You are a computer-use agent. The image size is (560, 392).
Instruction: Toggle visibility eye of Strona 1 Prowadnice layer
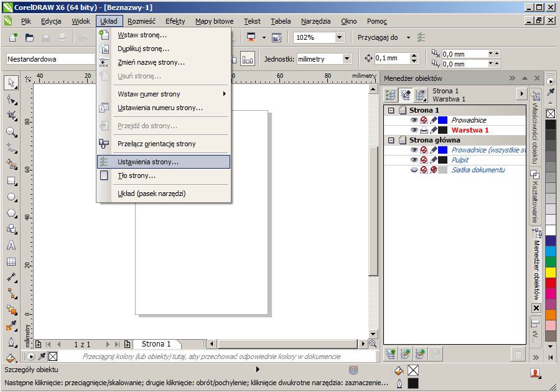tap(414, 120)
